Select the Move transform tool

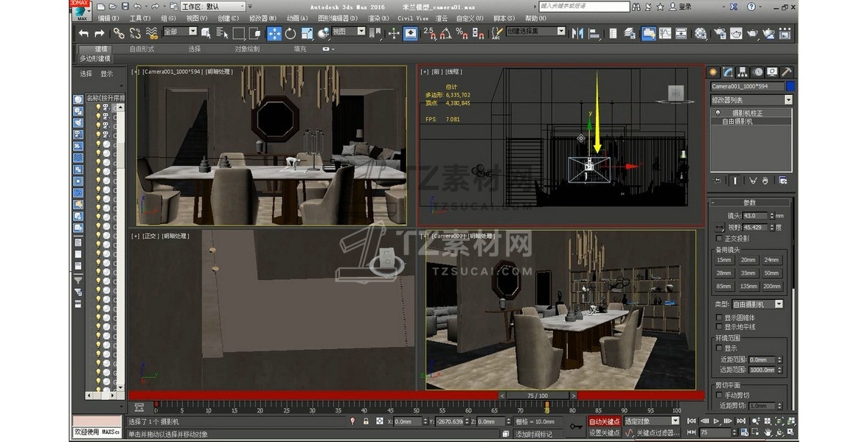pos(274,33)
